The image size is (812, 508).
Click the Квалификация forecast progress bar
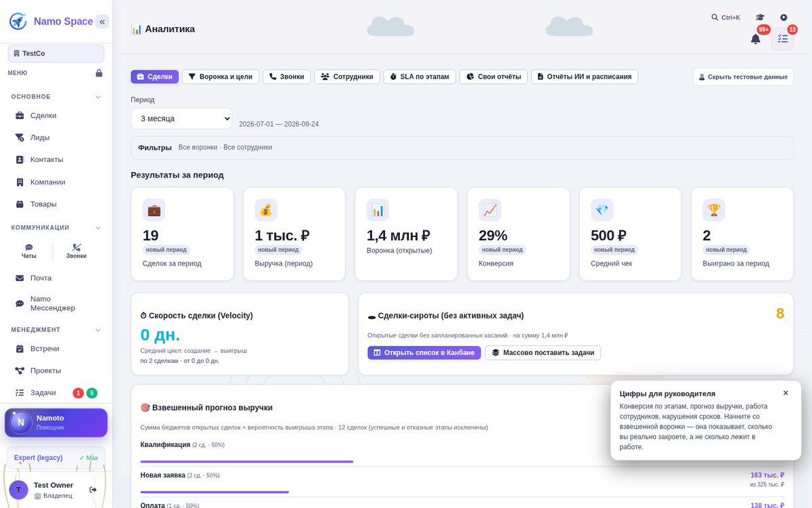247,461
